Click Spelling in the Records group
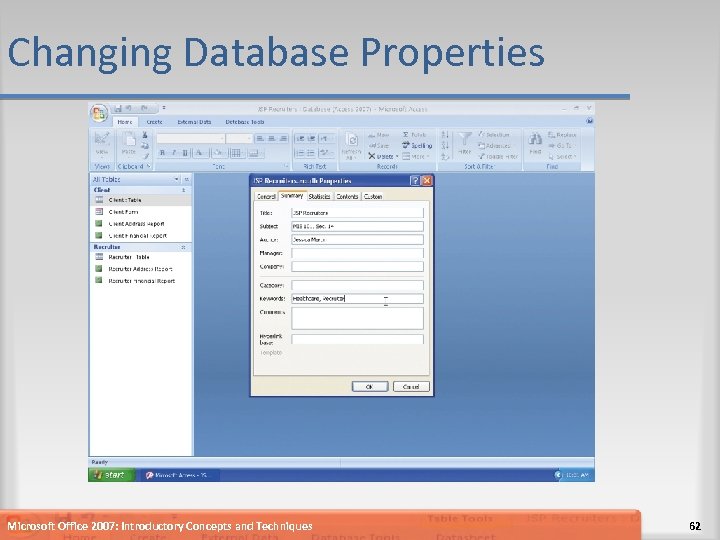Image resolution: width=720 pixels, height=540 pixels. 417,146
